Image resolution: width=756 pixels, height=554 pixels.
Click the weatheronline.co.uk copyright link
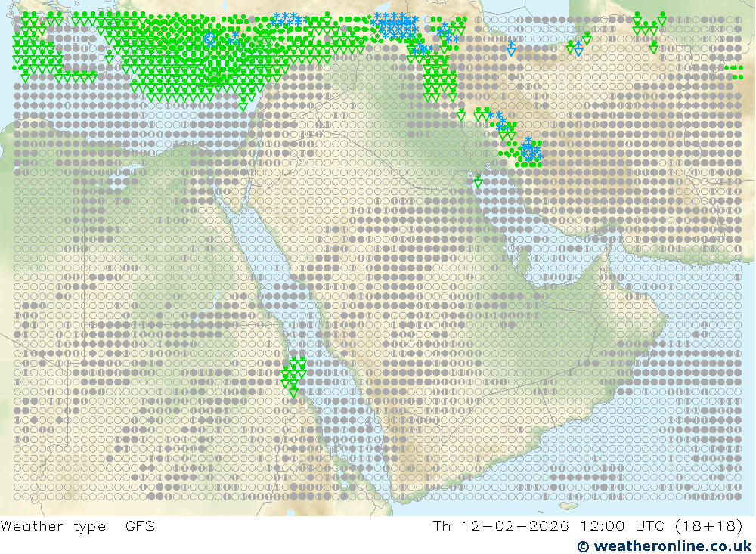(665, 546)
